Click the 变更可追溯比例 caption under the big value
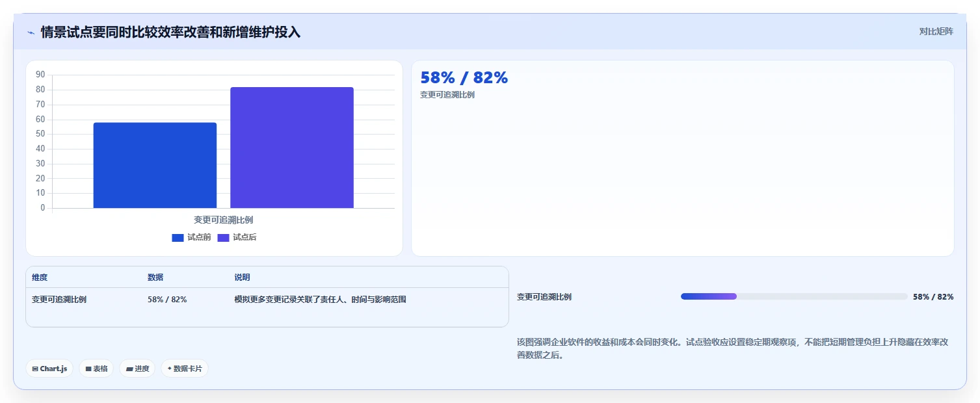The image size is (980, 403). [x=447, y=95]
